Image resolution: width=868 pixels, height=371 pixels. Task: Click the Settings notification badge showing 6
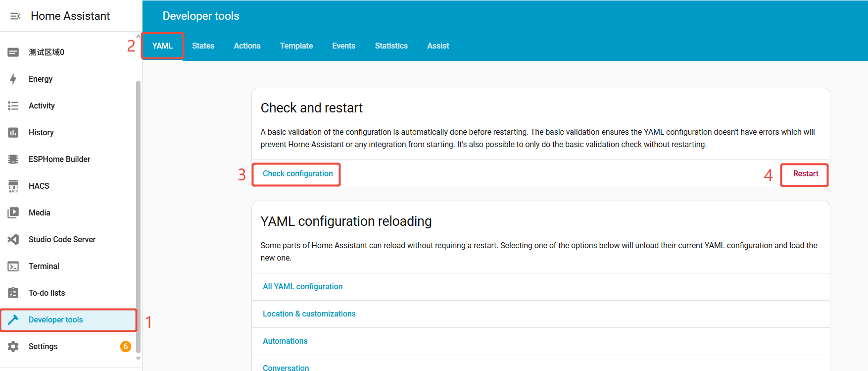coord(126,346)
